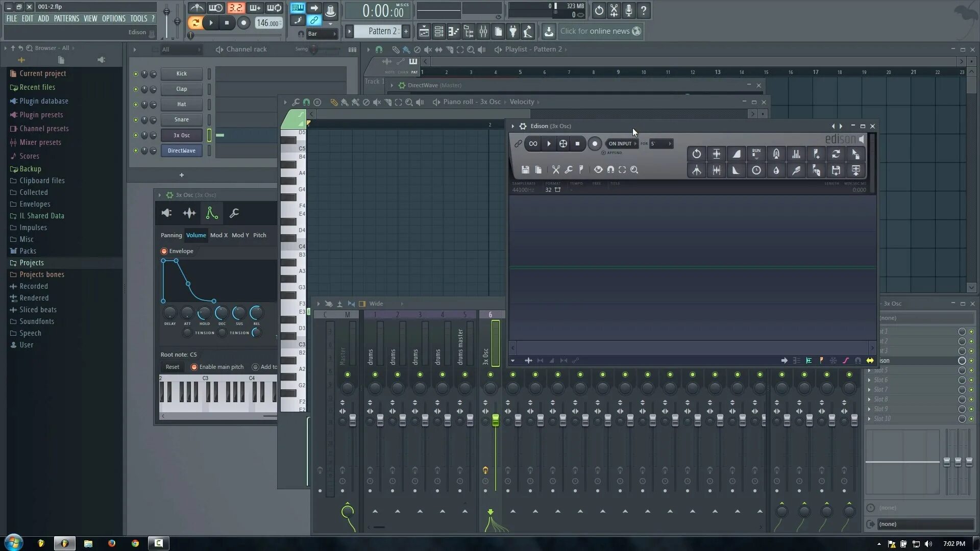The height and width of the screenshot is (551, 980).
Task: Select the Options menu
Action: point(113,18)
